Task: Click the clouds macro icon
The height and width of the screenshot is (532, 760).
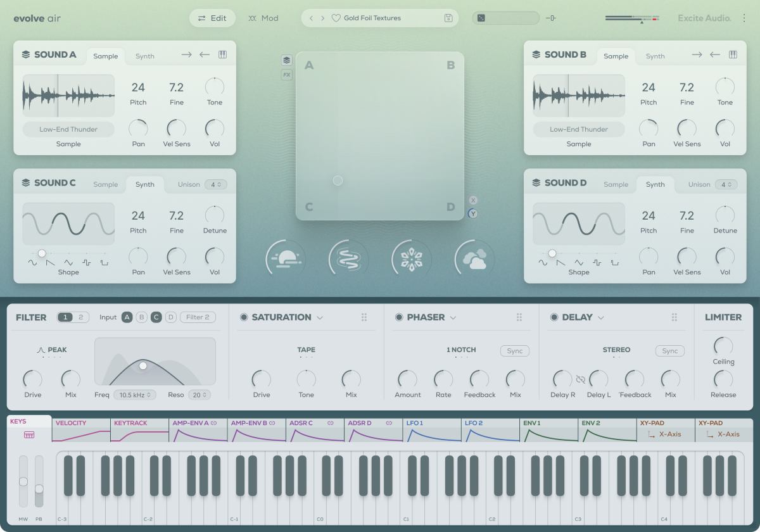Action: coord(473,258)
